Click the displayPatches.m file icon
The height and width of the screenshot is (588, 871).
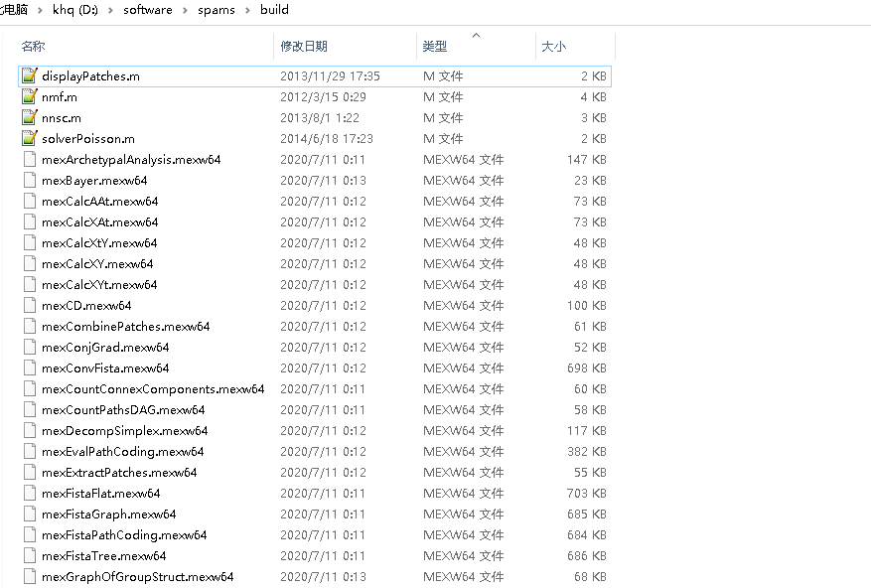click(x=30, y=75)
